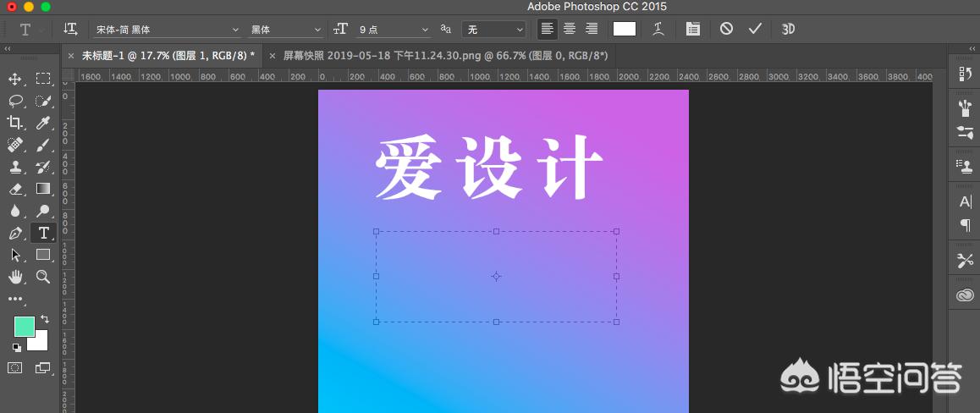The width and height of the screenshot is (980, 413).
Task: Open the Clone Source panel
Action: pos(965,167)
